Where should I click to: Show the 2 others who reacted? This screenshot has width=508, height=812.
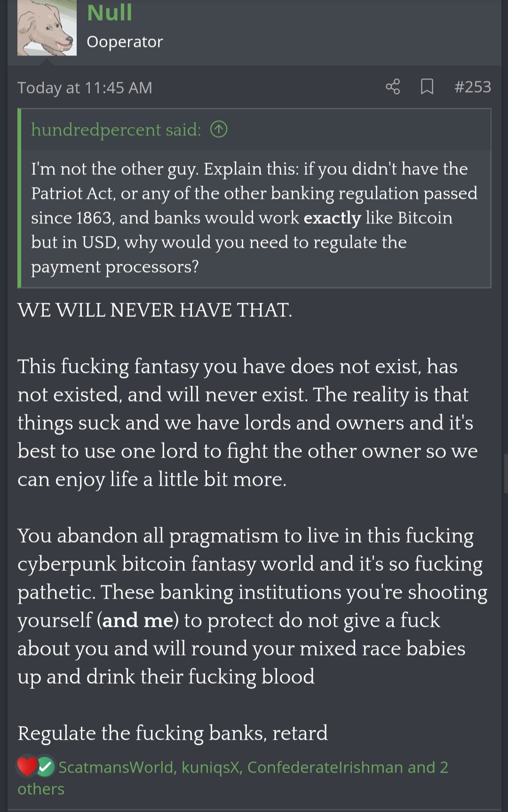[233, 778]
